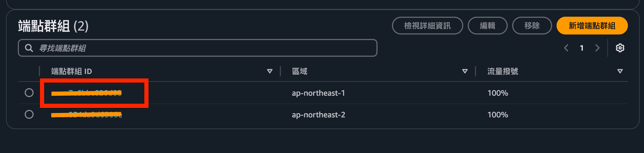The image size is (644, 153).
Task: Open the endpoint group ID link for ap-northeast-1
Action: [x=87, y=93]
